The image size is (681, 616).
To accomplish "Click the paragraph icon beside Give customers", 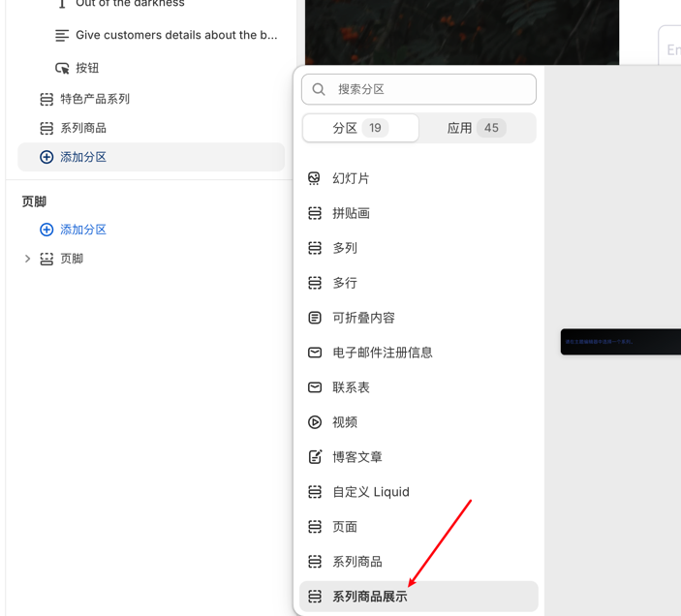I will point(62,35).
